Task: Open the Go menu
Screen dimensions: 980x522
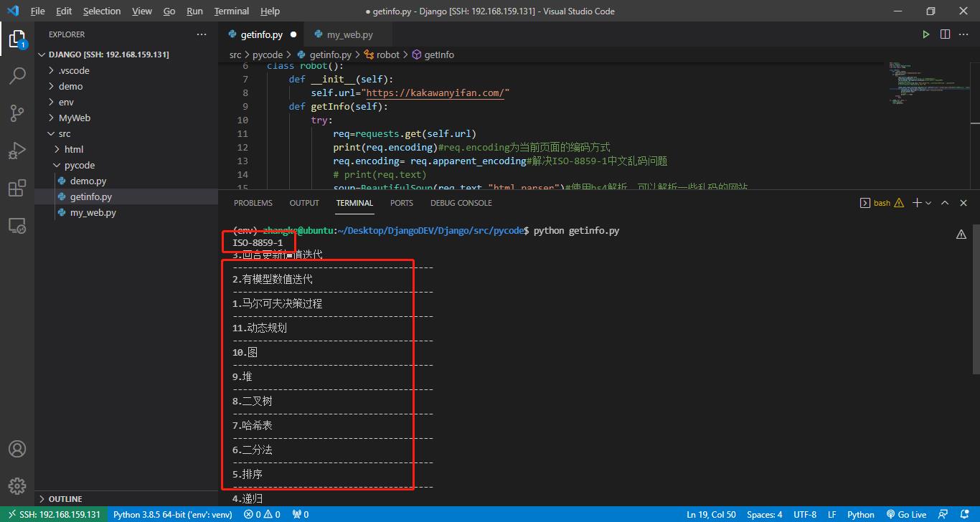Action: coord(169,11)
